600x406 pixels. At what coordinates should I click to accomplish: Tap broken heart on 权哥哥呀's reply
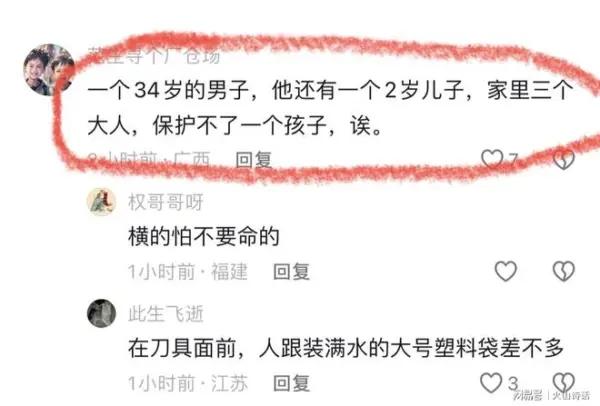[x=564, y=271]
